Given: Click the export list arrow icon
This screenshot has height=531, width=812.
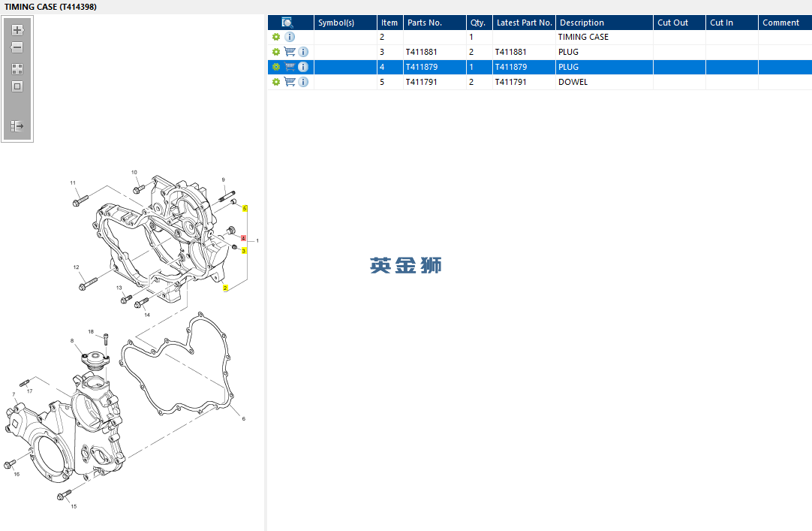Looking at the screenshot, I should (17, 126).
